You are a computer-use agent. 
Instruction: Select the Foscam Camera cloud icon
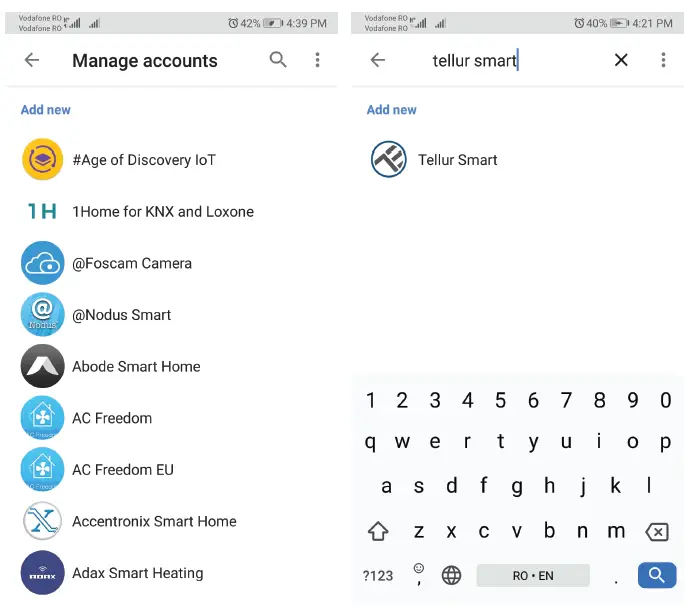point(42,263)
